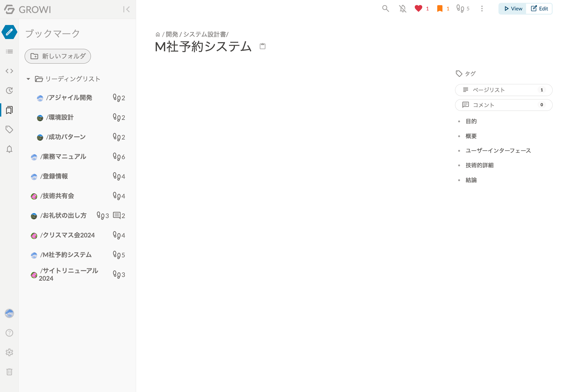Click the タグ label

466,73
